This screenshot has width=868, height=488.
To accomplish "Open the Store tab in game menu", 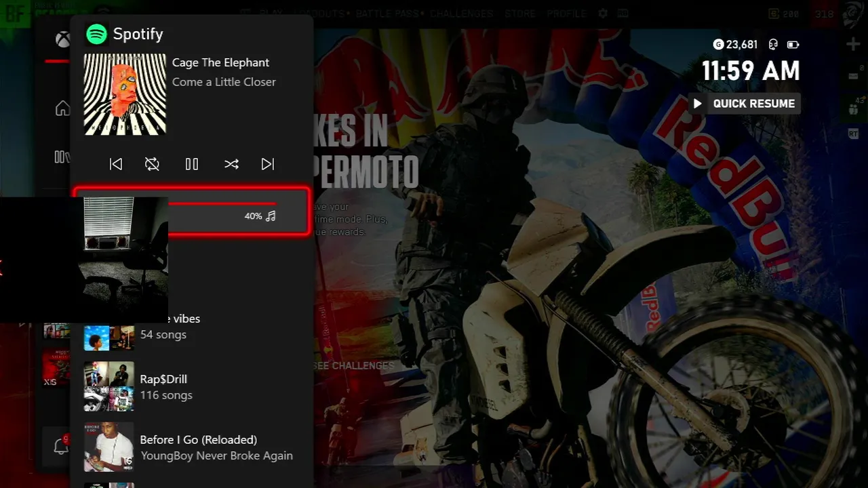I will click(519, 14).
